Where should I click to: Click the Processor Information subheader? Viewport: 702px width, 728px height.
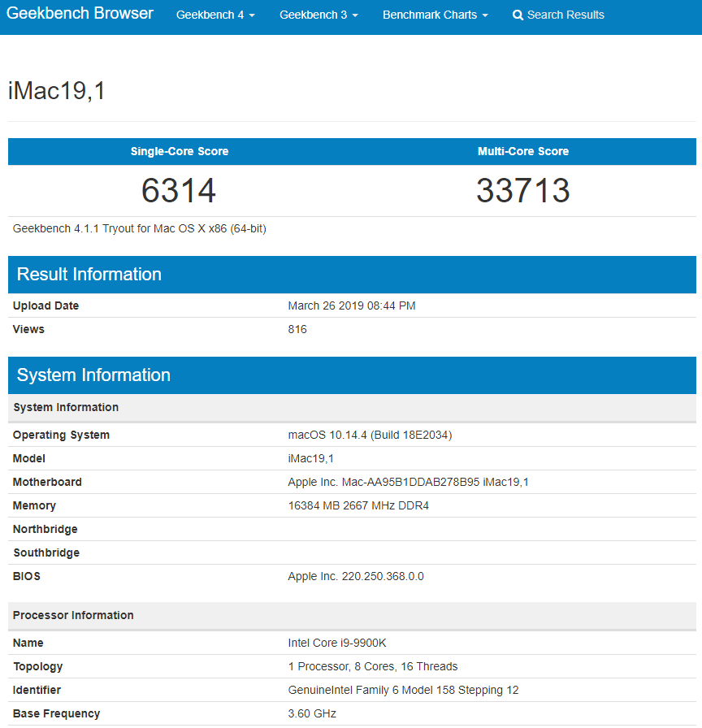click(352, 616)
